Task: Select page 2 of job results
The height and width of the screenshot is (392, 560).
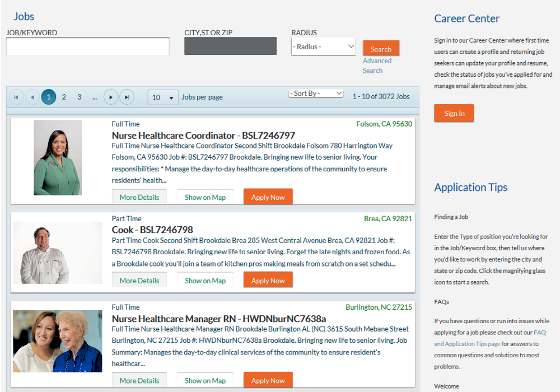Action: pyautogui.click(x=64, y=96)
